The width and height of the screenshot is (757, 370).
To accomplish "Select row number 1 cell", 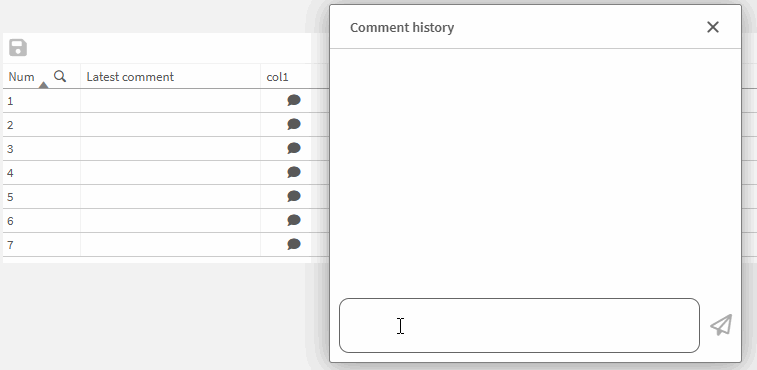I will (42, 100).
